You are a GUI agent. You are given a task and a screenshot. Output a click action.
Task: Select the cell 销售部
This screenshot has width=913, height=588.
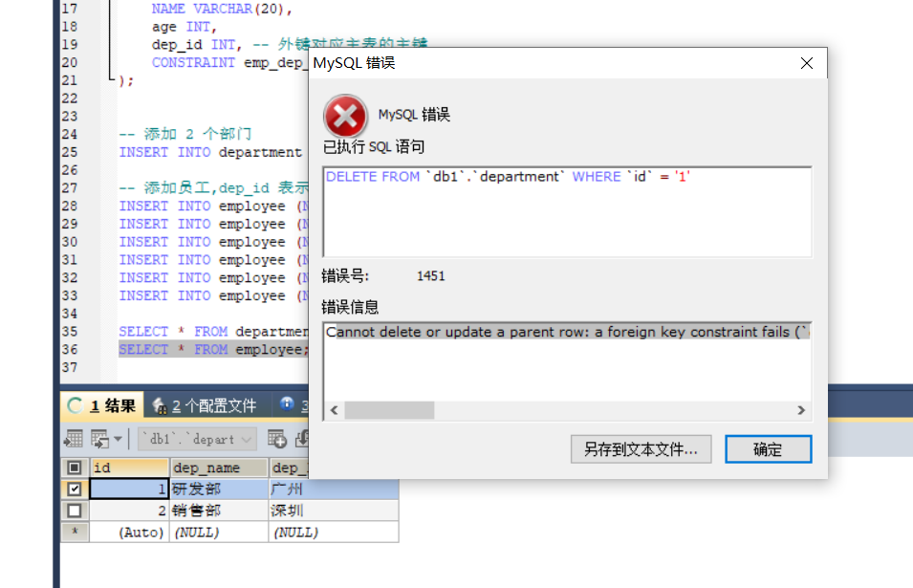pos(219,511)
